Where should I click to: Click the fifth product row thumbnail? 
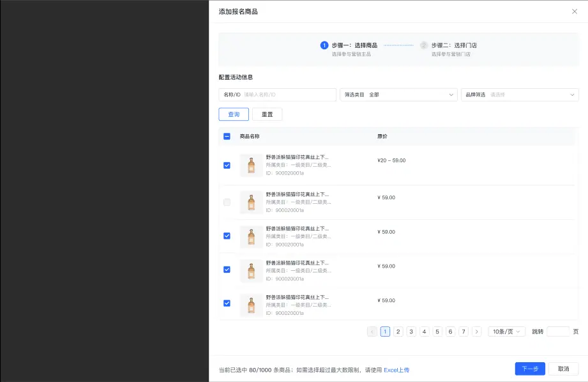[252, 305]
